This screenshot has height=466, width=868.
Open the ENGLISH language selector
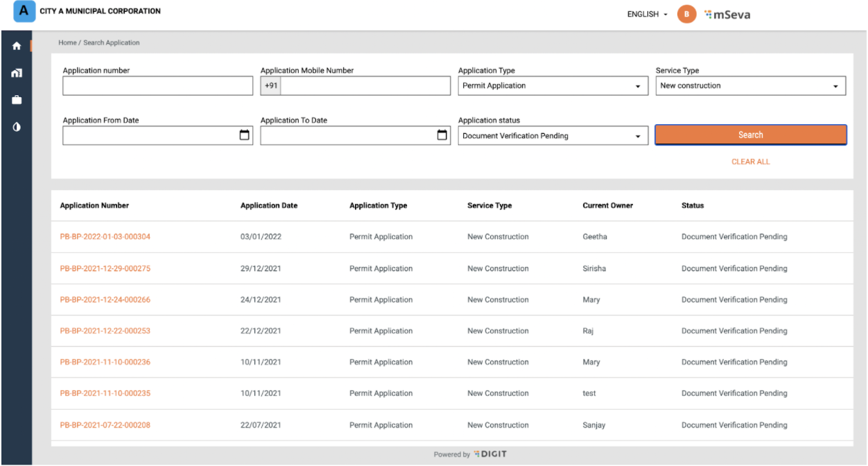tap(647, 15)
